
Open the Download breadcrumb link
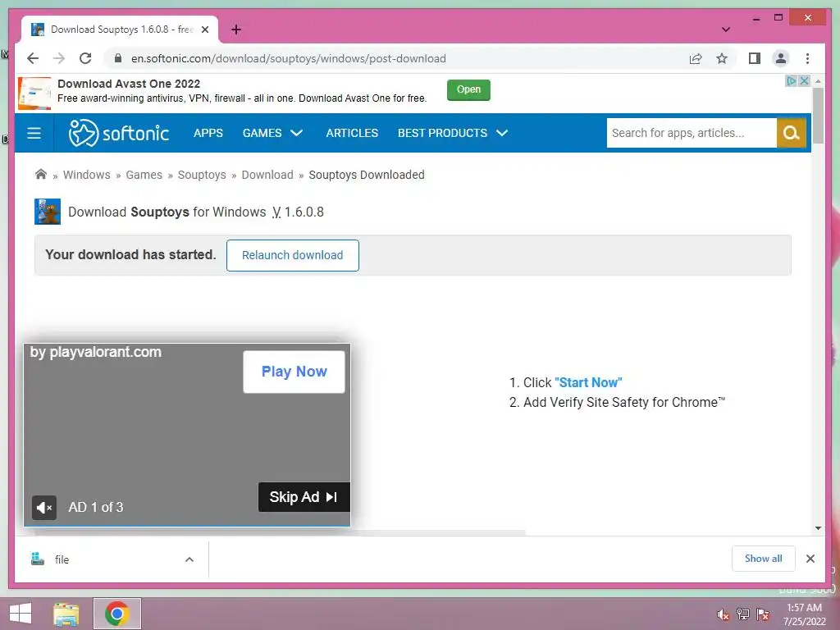267,175
